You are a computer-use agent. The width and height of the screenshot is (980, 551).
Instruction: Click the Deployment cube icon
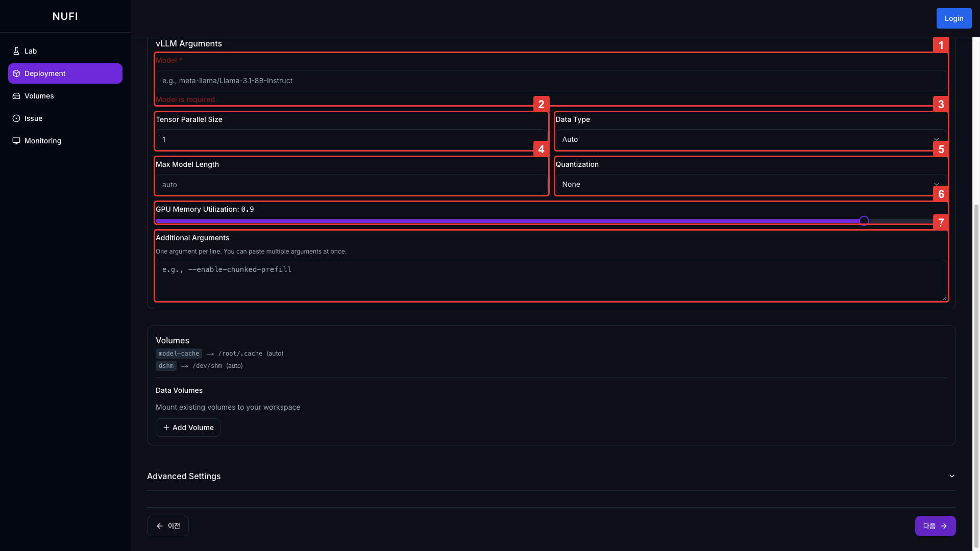tap(16, 73)
